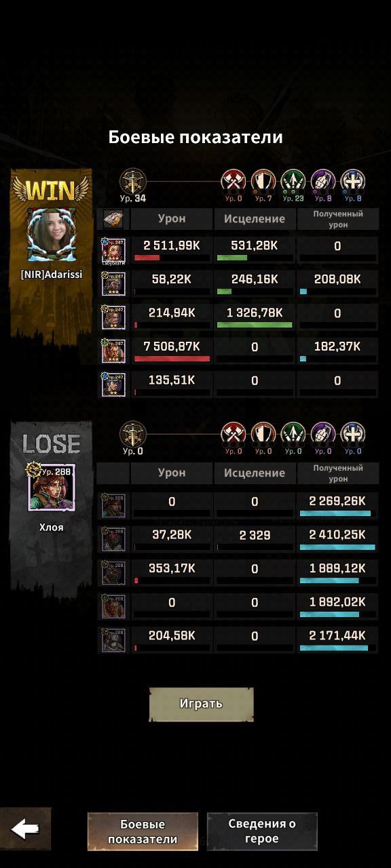This screenshot has height=868, width=391.
Task: Tap the winner's Исцеление column header
Action: click(255, 219)
